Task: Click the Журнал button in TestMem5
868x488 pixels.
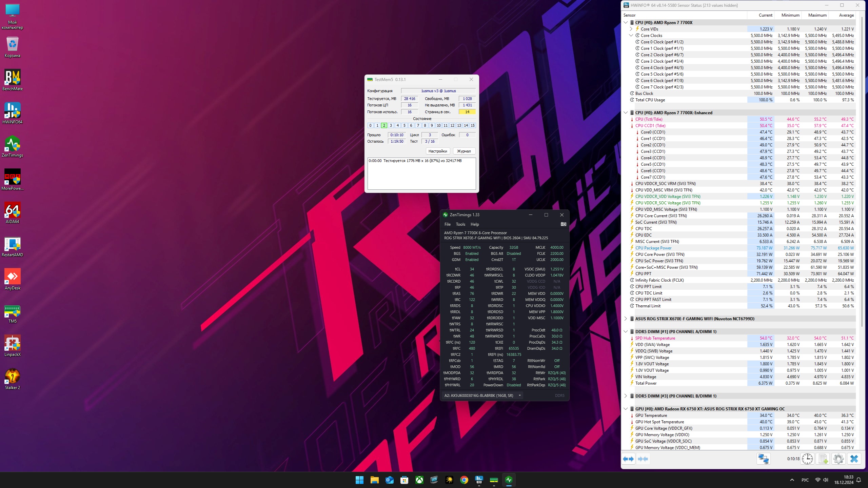Action: [x=463, y=151]
